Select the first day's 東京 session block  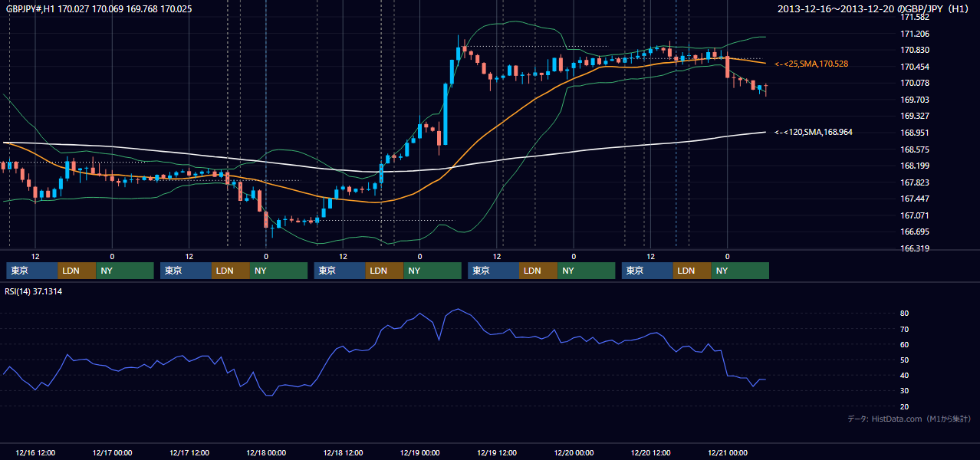[32, 271]
